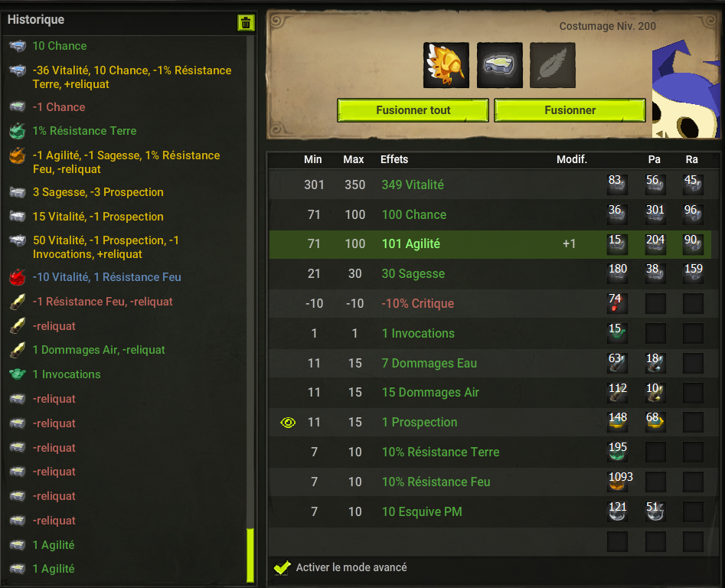The image size is (725, 588).
Task: Disable the Activer le mode avancé checkbox
Action: click(x=282, y=567)
